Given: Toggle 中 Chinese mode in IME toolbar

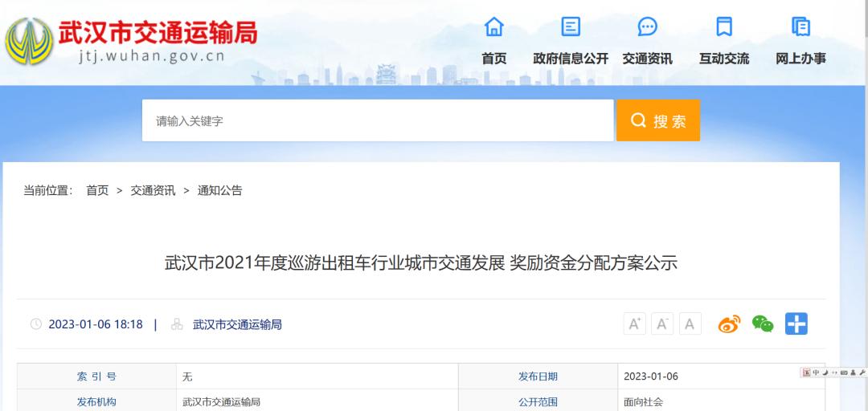Looking at the screenshot, I should (816, 372).
